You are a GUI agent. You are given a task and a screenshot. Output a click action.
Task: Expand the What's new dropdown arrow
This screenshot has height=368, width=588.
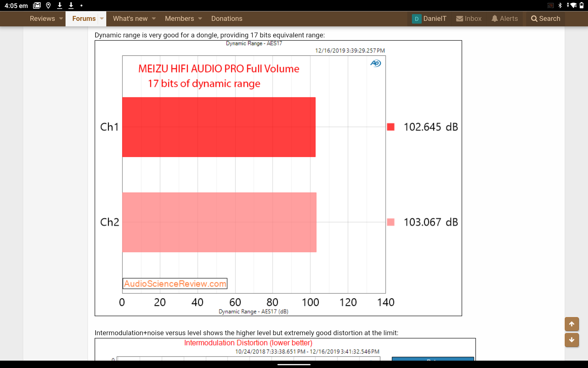click(154, 19)
